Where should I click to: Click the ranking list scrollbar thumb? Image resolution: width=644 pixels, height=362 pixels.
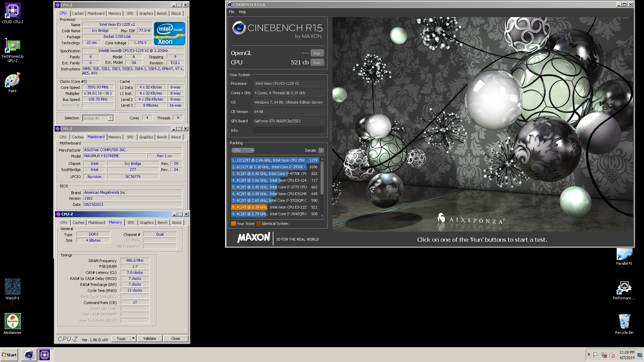click(x=322, y=179)
